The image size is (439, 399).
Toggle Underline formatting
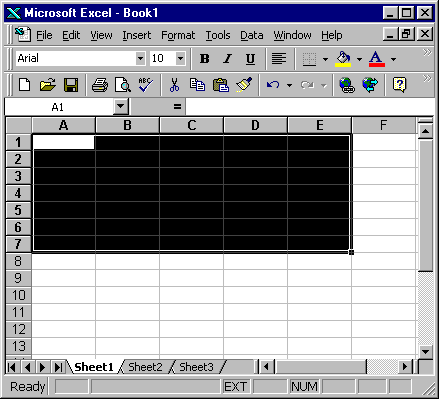[x=250, y=59]
